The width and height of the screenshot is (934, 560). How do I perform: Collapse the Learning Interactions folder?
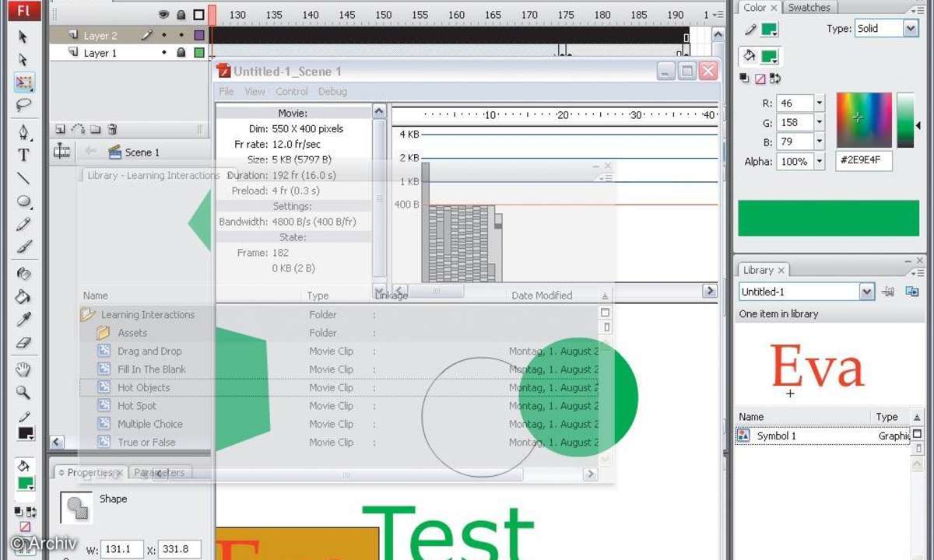pos(86,315)
